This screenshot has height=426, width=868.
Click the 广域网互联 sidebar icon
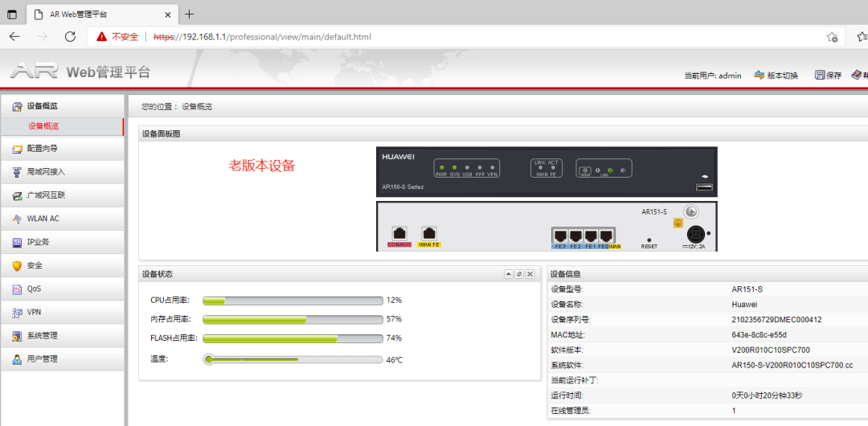click(x=17, y=195)
